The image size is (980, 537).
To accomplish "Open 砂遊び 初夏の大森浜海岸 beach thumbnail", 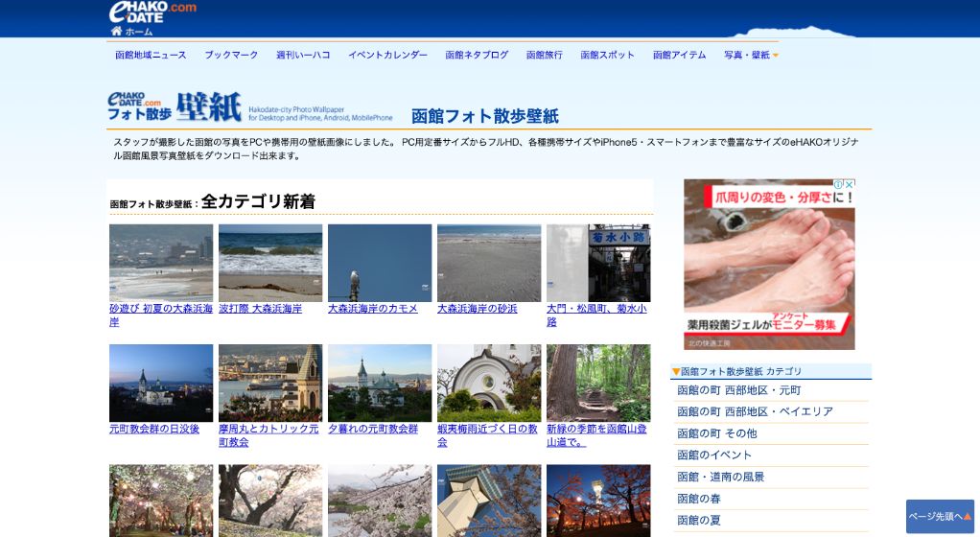I will coord(161,263).
